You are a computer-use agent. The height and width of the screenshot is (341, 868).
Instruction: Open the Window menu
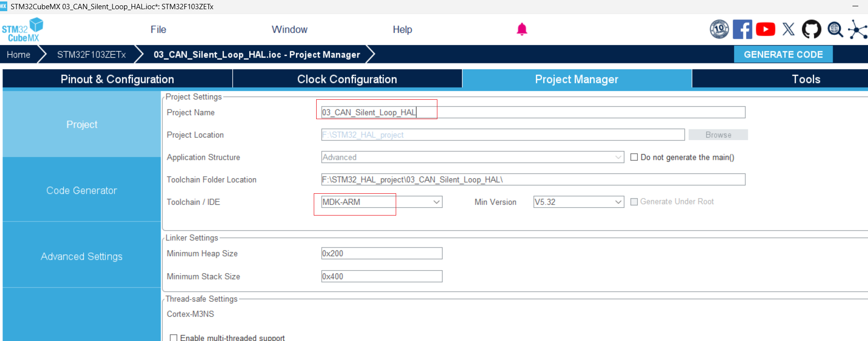289,30
